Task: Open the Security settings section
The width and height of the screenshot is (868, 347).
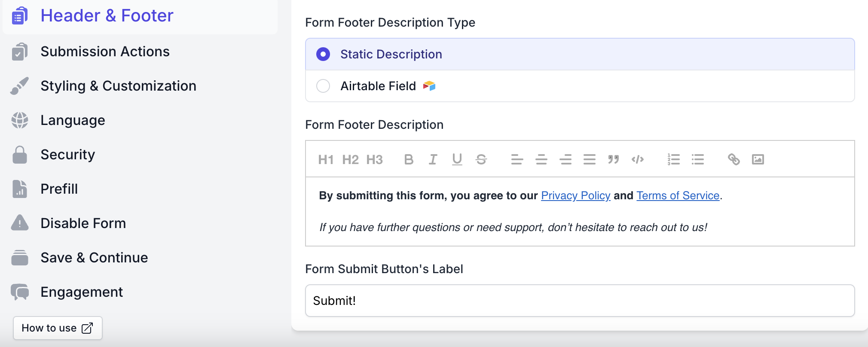Action: (67, 155)
